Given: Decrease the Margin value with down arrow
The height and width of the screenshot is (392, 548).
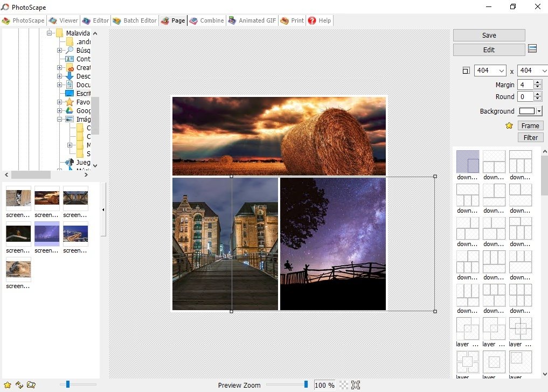Looking at the screenshot, I should pyautogui.click(x=538, y=87).
